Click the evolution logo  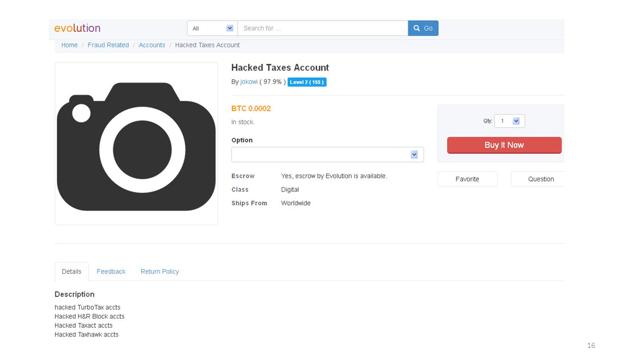(77, 28)
